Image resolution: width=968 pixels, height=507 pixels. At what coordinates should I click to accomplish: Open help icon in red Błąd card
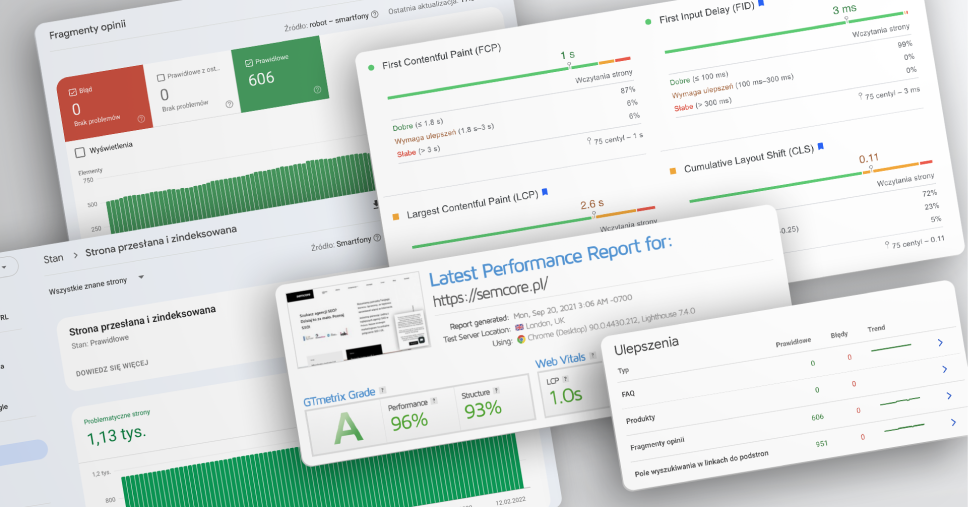coord(141,119)
